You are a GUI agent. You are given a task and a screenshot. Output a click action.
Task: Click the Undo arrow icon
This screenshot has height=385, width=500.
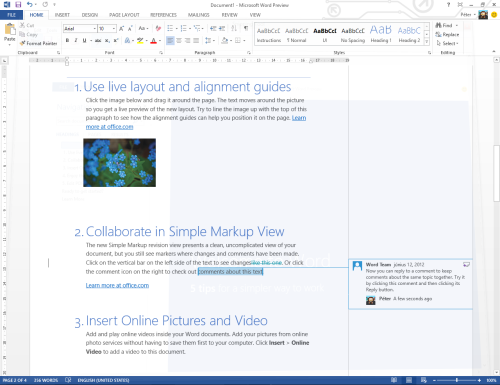tap(30, 5)
